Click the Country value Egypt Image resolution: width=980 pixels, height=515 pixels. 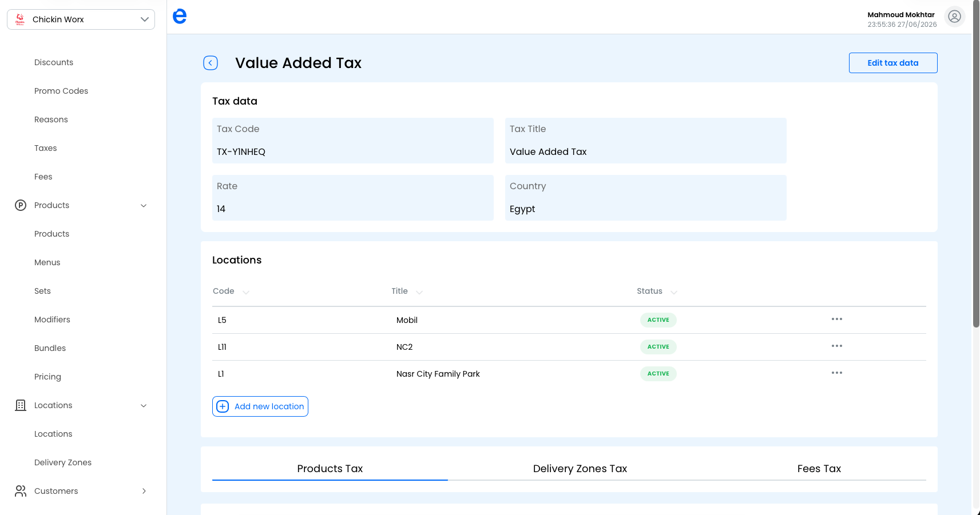point(522,209)
